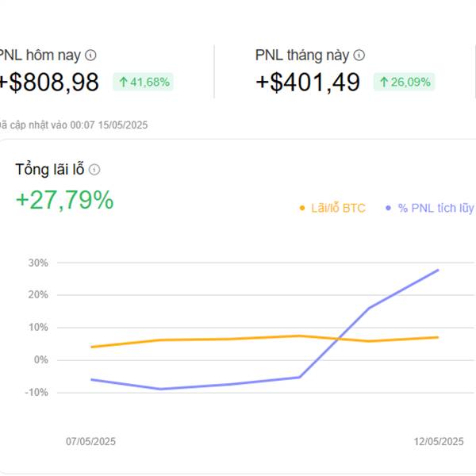The width and height of the screenshot is (476, 476).
Task: Click info icon next to PNL tháng này
Action: pyautogui.click(x=359, y=56)
